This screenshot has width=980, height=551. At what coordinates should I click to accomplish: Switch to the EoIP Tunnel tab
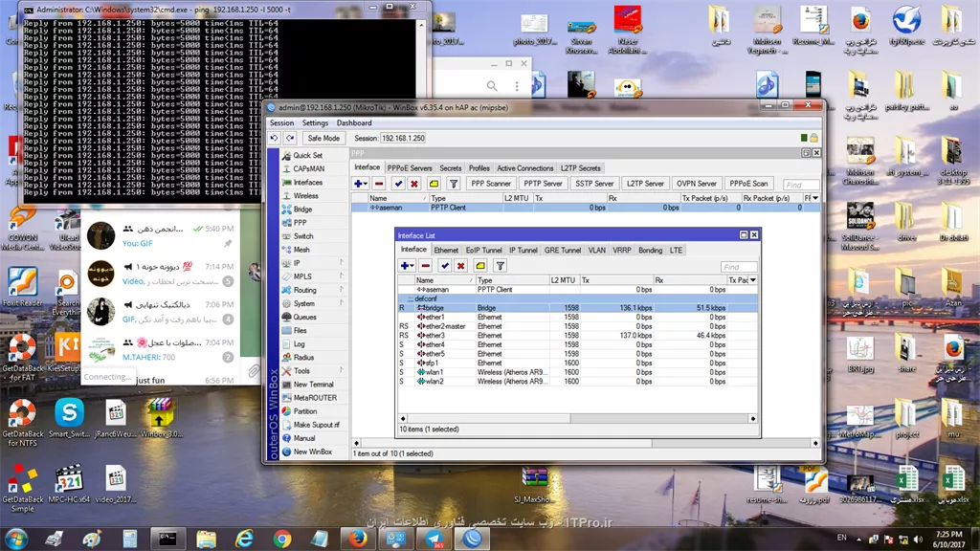point(483,250)
